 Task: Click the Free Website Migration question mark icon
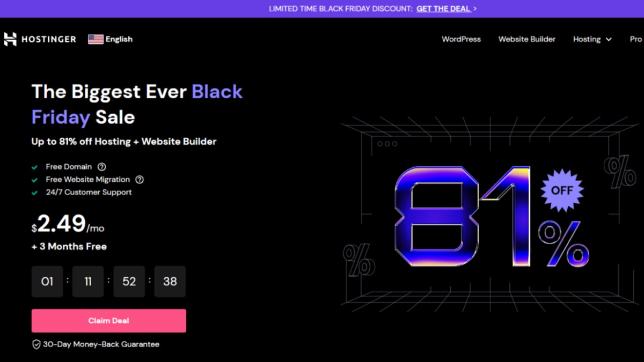click(x=139, y=179)
